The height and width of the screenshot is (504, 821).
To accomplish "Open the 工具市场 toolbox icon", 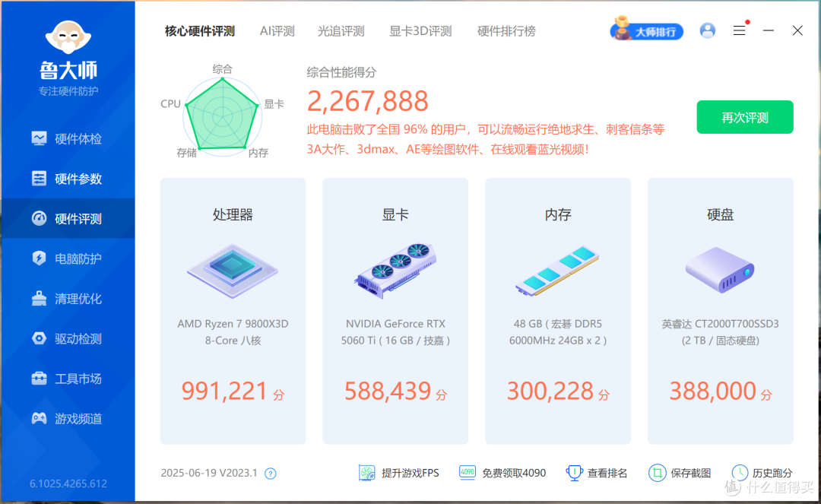I will (x=39, y=379).
